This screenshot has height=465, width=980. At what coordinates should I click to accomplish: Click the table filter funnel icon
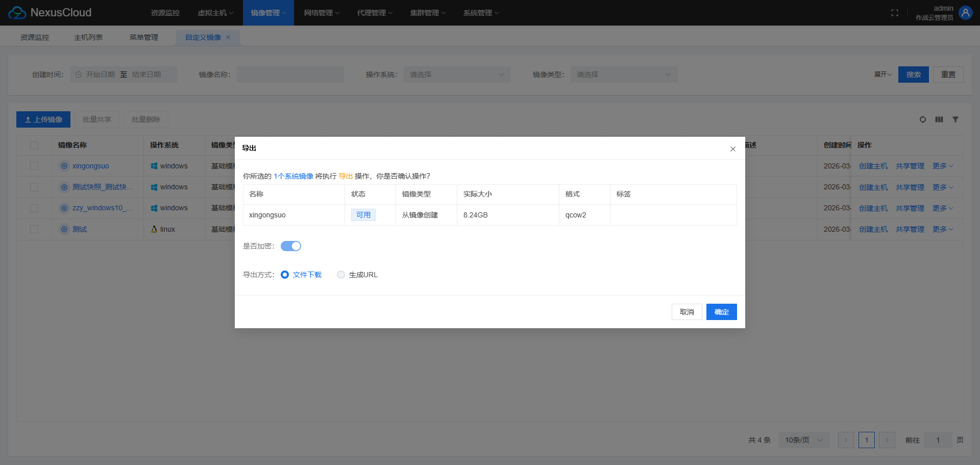955,119
